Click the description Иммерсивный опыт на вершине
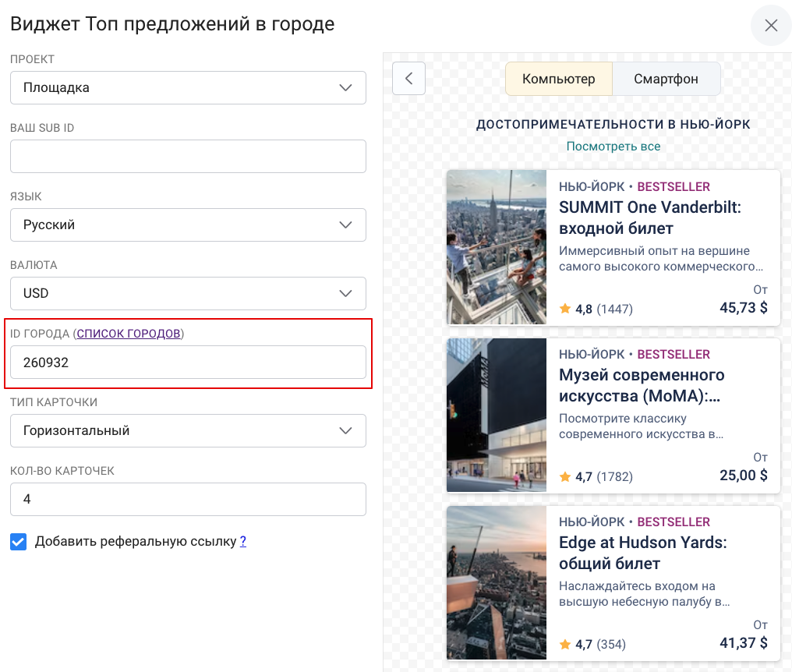The height and width of the screenshot is (672, 792). [661, 259]
